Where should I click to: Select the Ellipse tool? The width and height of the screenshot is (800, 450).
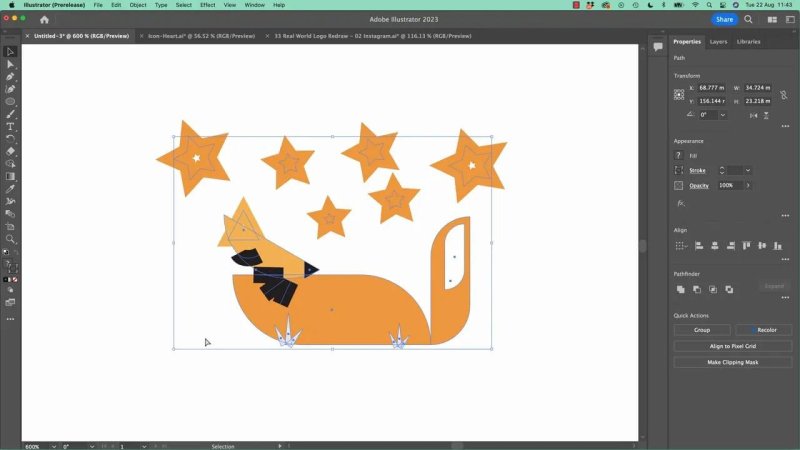click(x=10, y=102)
